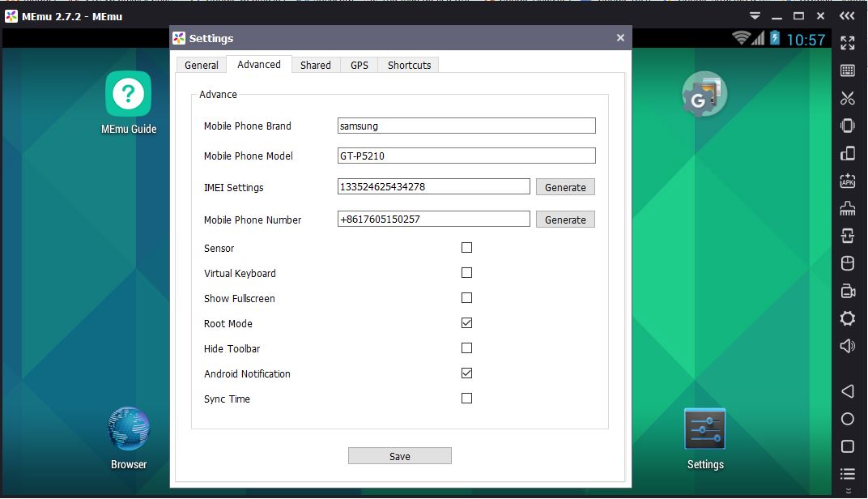Image resolution: width=868 pixels, height=499 pixels.
Task: Click the "Android Notification" label
Action: [247, 373]
